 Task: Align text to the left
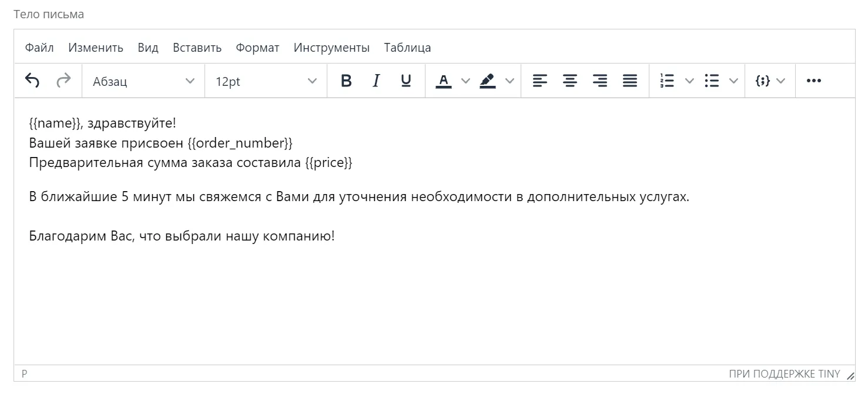[539, 81]
